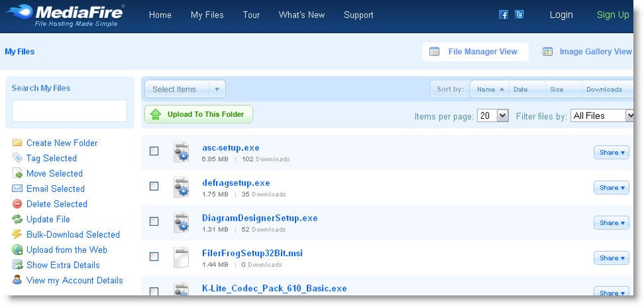Click the Login link
The image size is (644, 306).
coord(561,15)
